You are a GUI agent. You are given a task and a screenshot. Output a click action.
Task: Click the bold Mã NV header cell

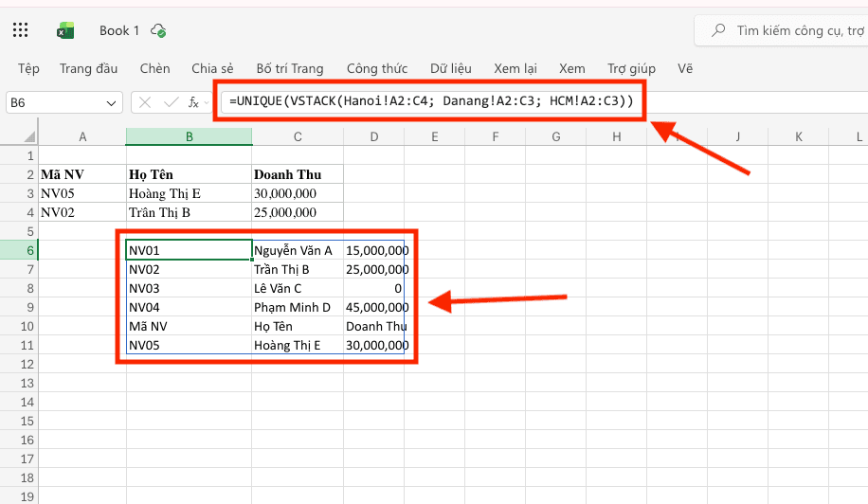click(x=82, y=175)
